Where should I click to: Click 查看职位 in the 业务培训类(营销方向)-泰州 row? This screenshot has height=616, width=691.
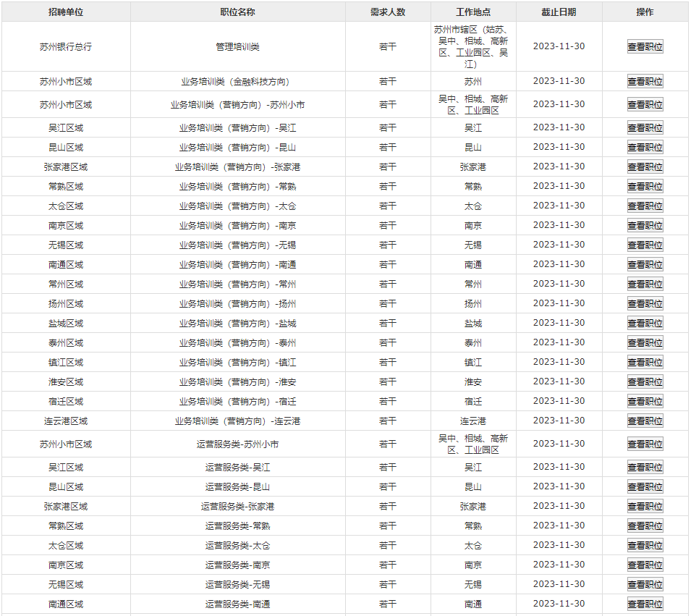[x=645, y=342]
